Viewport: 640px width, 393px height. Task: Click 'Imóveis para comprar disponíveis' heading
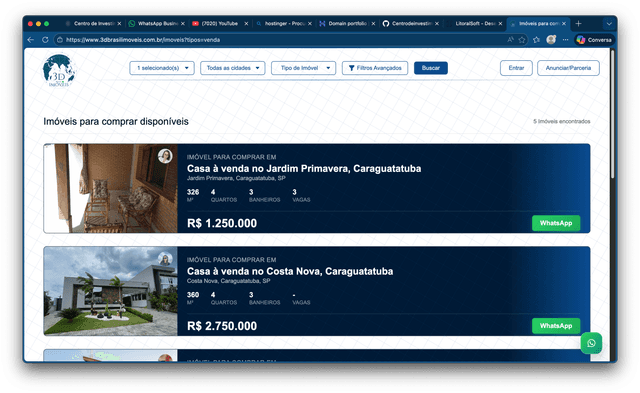[x=116, y=122]
